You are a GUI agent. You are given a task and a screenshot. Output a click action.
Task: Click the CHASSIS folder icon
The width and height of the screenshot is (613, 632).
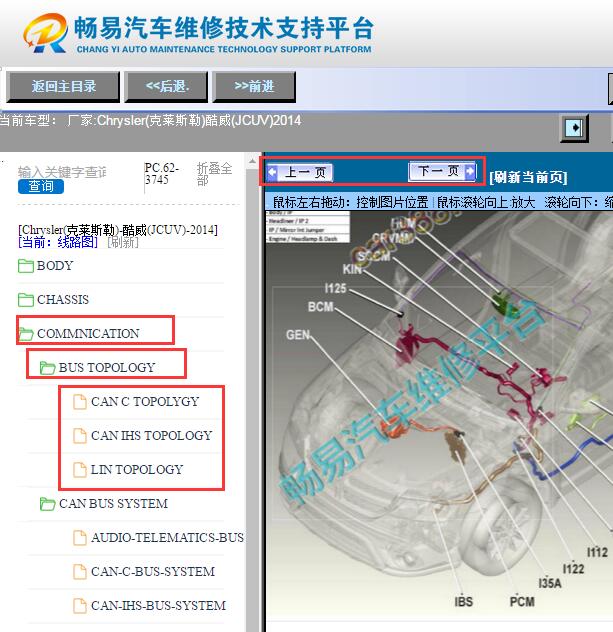26,300
